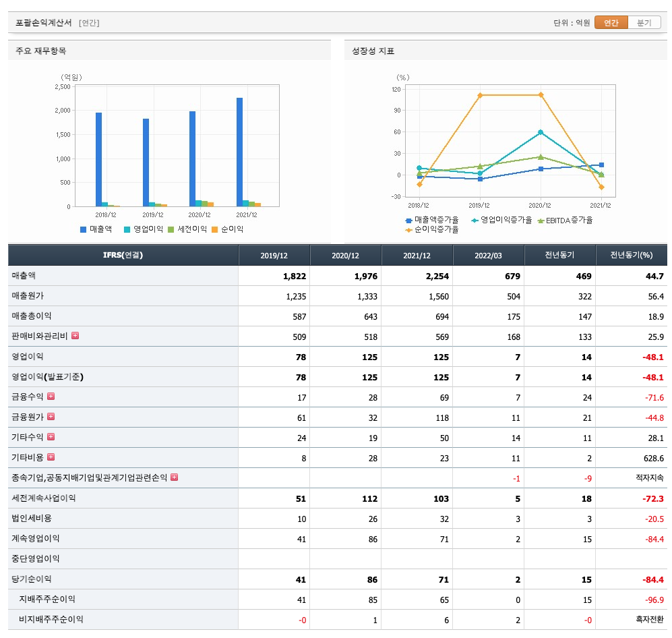This screenshot has height=638, width=672.
Task: Click the 주요 재무항목 section title
Action: click(40, 51)
